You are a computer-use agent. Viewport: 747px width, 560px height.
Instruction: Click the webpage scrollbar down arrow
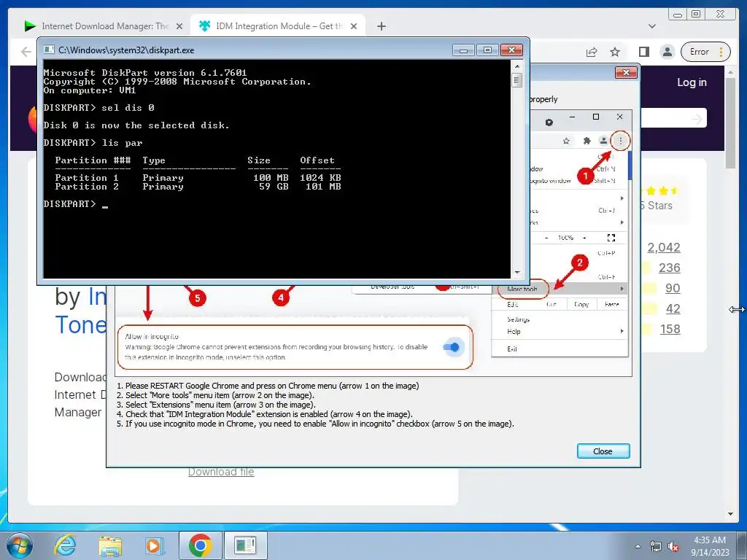click(730, 514)
